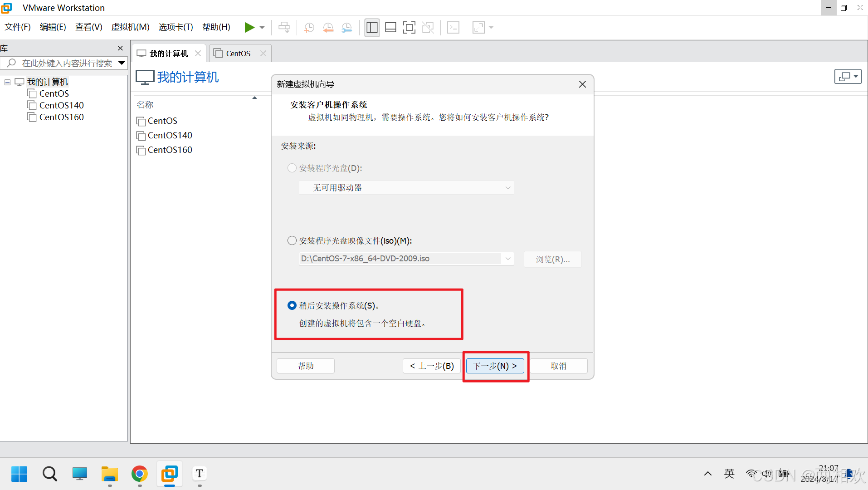Enter full screen mode icon

(x=409, y=27)
